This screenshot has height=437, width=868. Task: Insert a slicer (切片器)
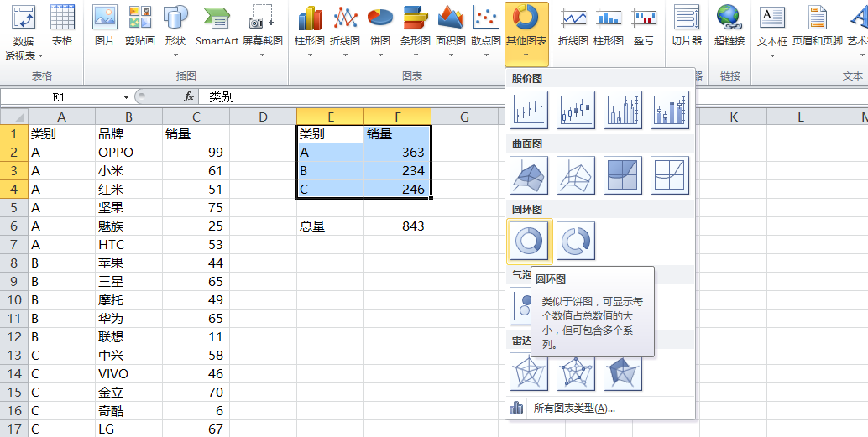(687, 27)
